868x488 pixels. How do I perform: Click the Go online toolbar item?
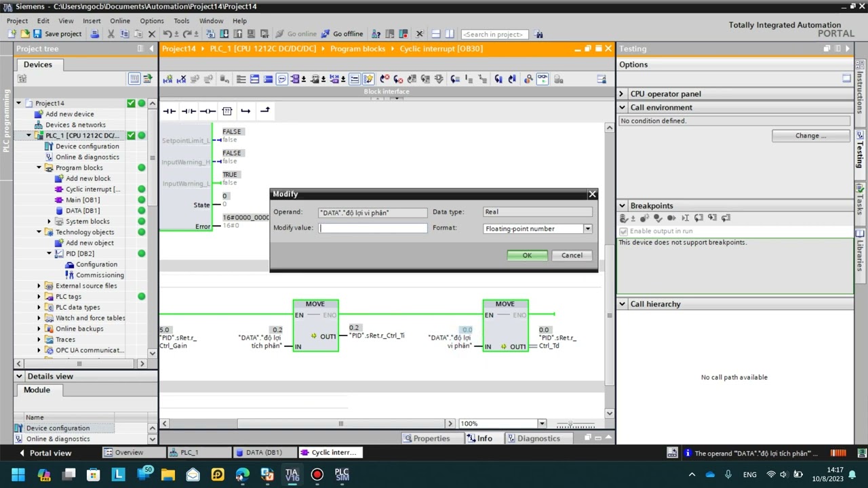pos(296,34)
